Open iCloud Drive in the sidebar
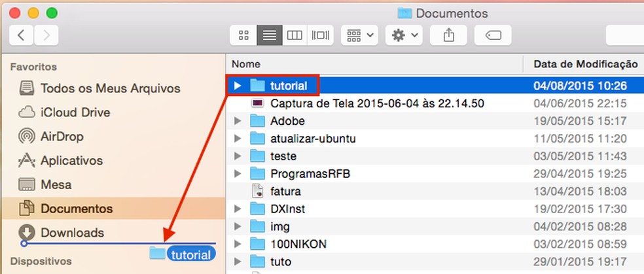 point(75,112)
